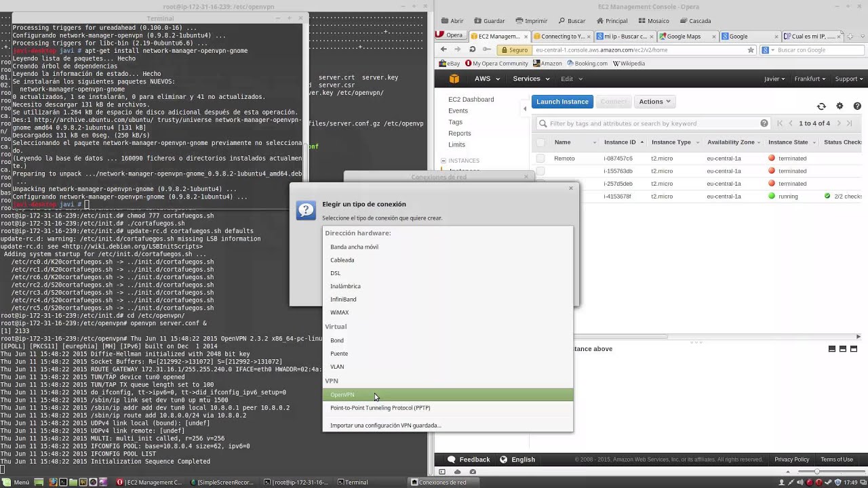Click Guardar toolbar button in Opera
868x488 pixels.
tap(488, 21)
